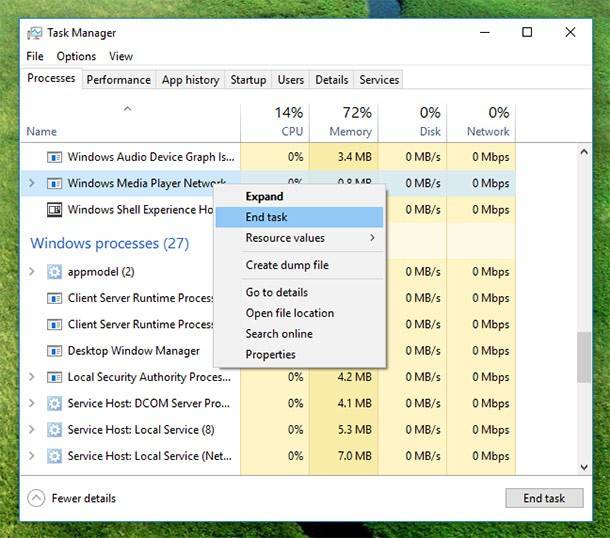Screen dimensions: 610x538
Task: Open the View menu
Action: coord(121,56)
